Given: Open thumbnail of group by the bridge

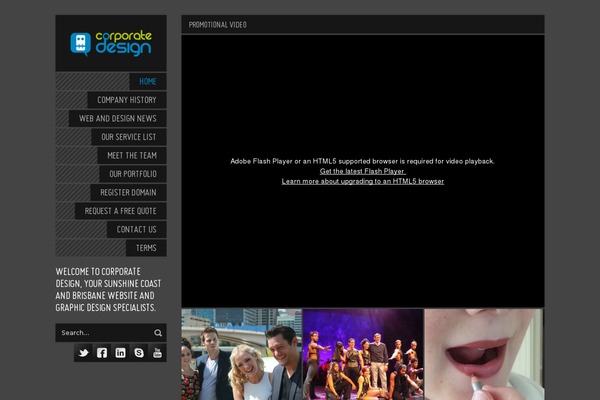Looking at the screenshot, I should pyautogui.click(x=241, y=354).
